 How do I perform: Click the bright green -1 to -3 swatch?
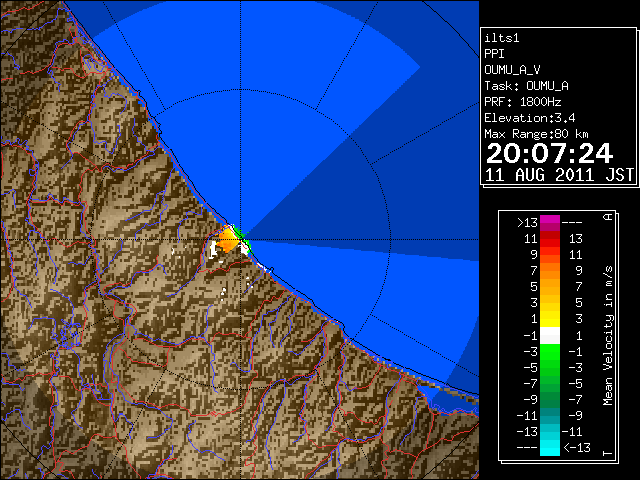tap(550, 352)
